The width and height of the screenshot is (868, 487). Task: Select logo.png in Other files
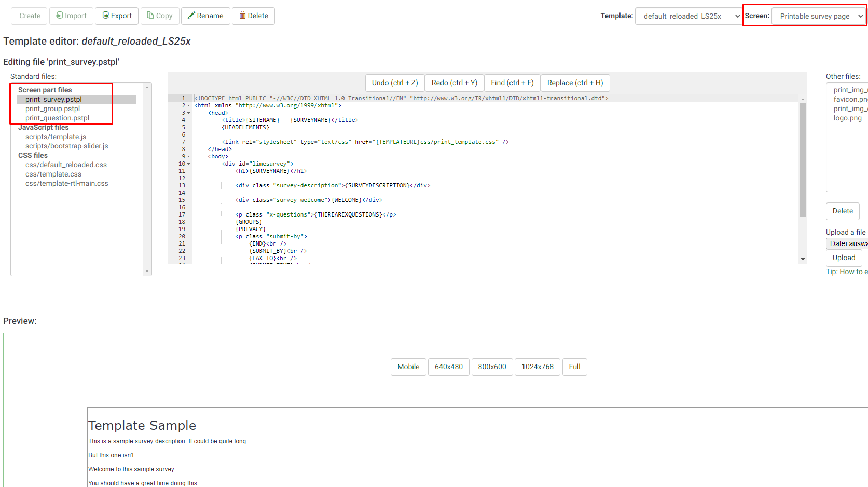point(847,118)
